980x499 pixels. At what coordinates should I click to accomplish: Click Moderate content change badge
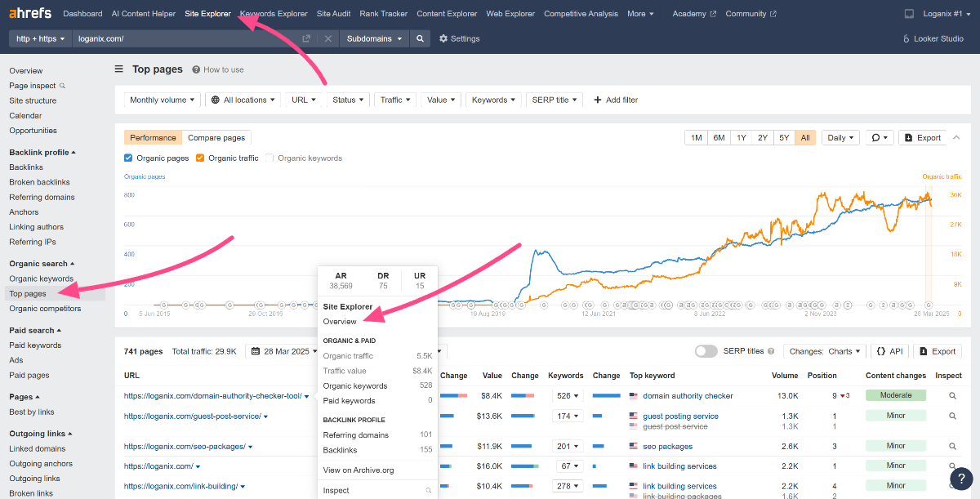point(896,396)
